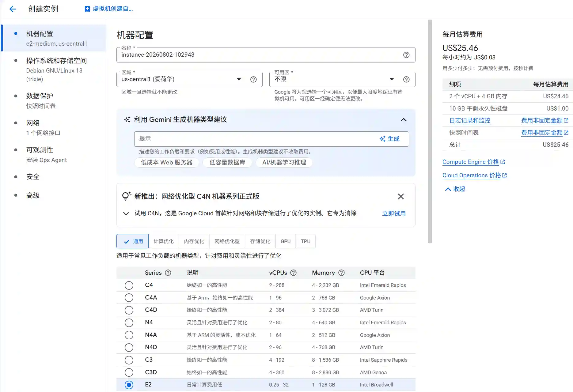The image size is (573, 392).
Task: Open help icon next to Memory header
Action: coord(341,273)
